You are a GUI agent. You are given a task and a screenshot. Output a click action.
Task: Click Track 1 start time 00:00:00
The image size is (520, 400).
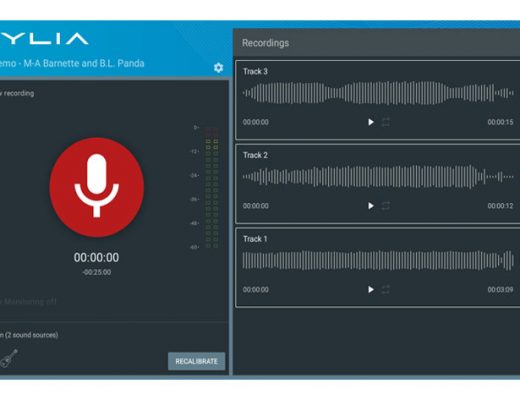[256, 289]
